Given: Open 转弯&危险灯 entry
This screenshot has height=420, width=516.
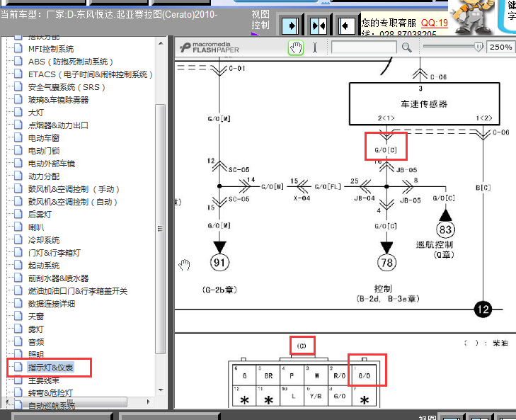Looking at the screenshot, I should pyautogui.click(x=50, y=393).
